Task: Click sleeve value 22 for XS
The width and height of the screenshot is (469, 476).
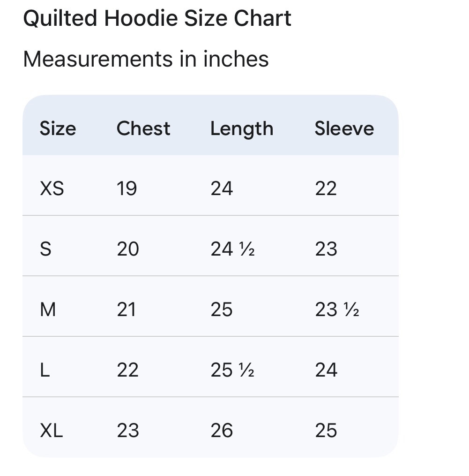Action: (x=326, y=189)
